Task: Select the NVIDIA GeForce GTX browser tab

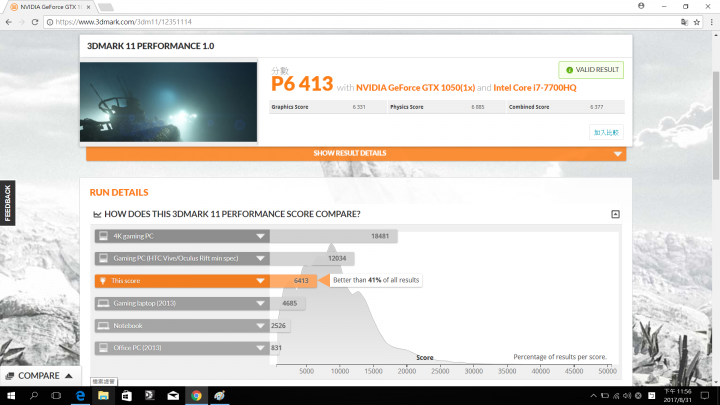Action: (50, 7)
